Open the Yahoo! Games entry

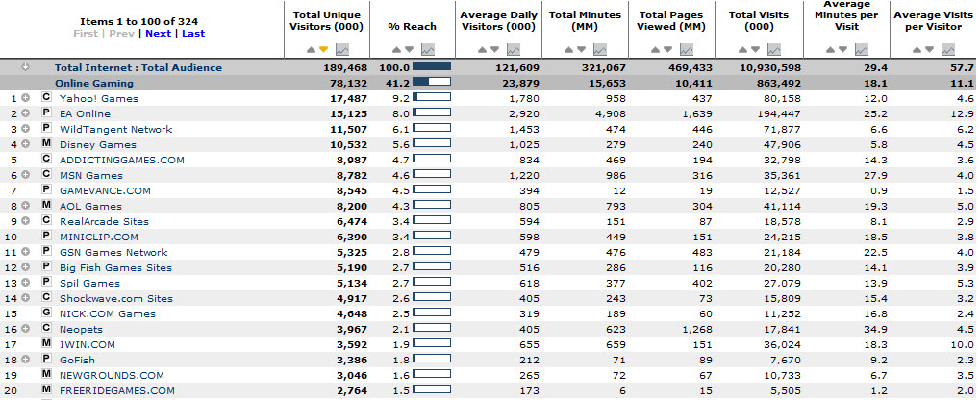click(99, 98)
